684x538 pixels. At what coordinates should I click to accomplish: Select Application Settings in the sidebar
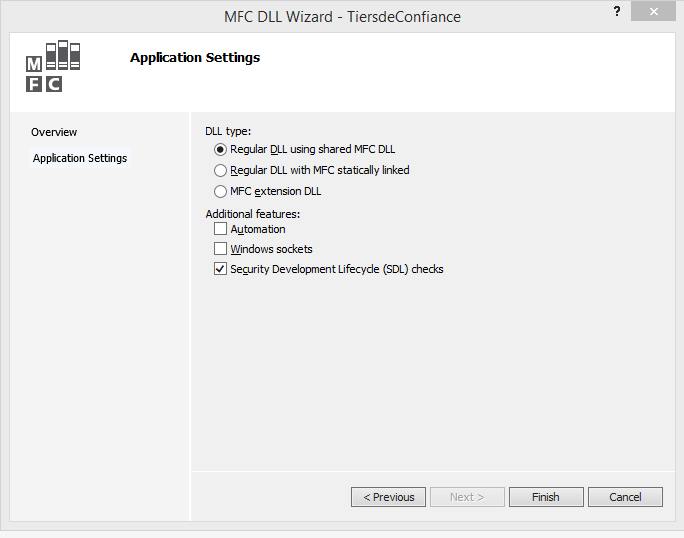(x=80, y=158)
